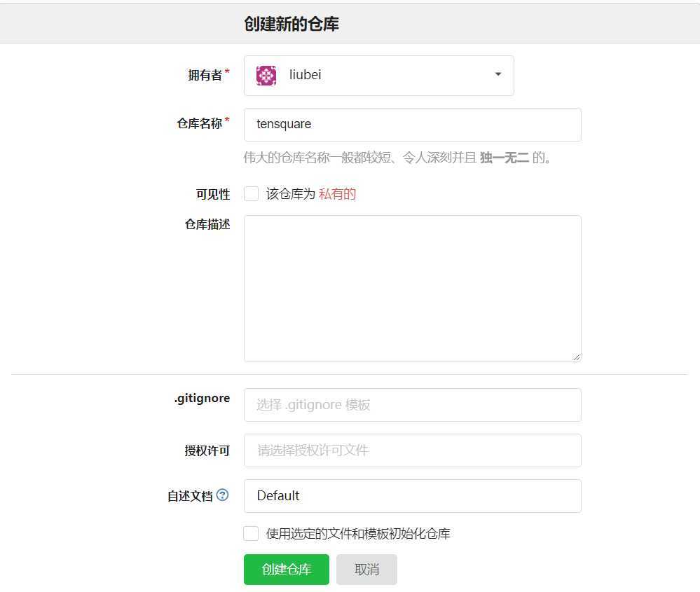Open help icon next to 自述文档
Screen dimensions: 700x592
tap(222, 495)
